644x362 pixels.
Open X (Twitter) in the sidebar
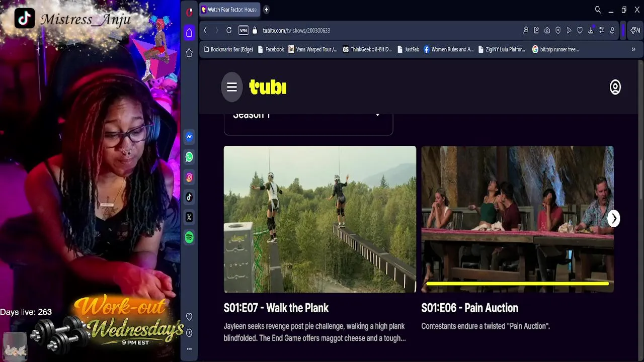[x=189, y=217]
